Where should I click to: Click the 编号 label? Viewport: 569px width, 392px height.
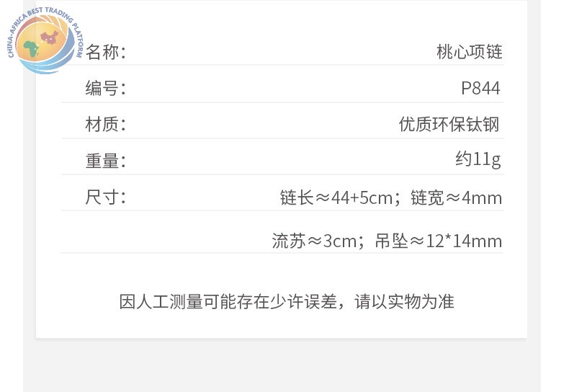pyautogui.click(x=105, y=88)
